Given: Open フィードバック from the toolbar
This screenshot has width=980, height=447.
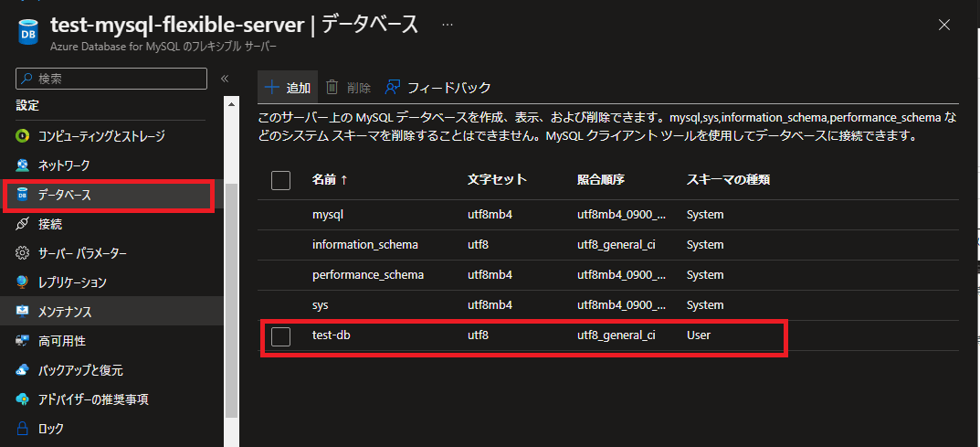Looking at the screenshot, I should point(437,88).
